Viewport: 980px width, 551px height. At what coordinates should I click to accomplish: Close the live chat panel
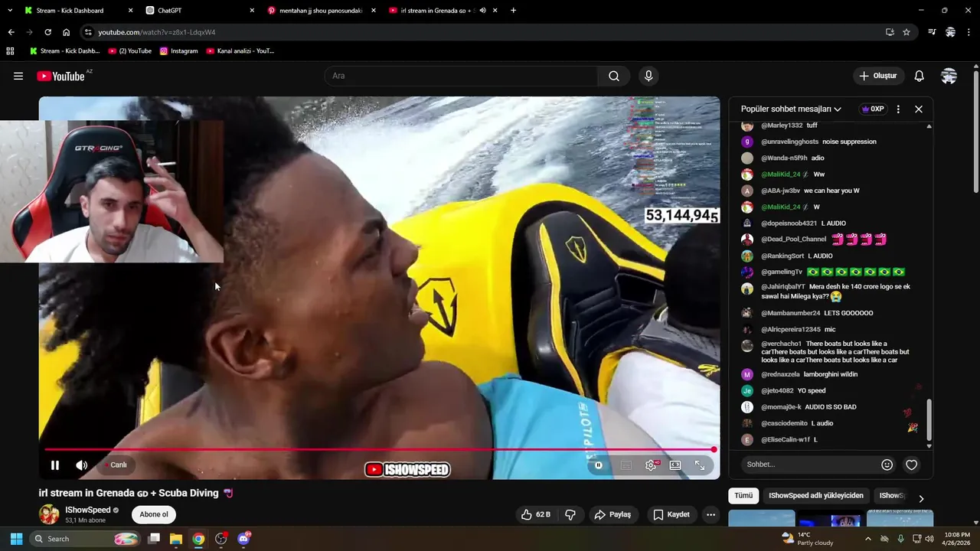click(x=919, y=109)
